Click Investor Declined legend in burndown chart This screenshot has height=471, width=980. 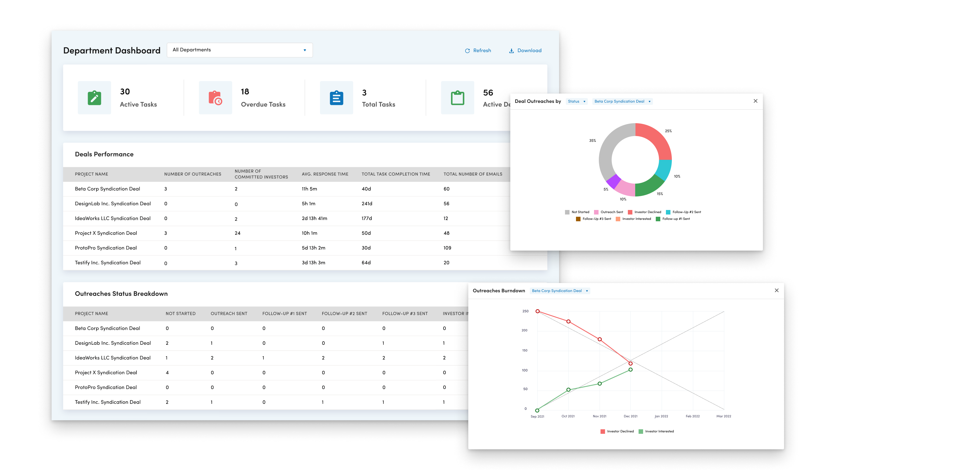617,432
